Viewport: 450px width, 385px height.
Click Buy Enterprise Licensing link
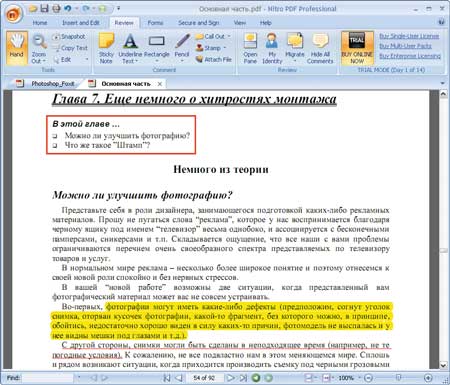click(410, 56)
